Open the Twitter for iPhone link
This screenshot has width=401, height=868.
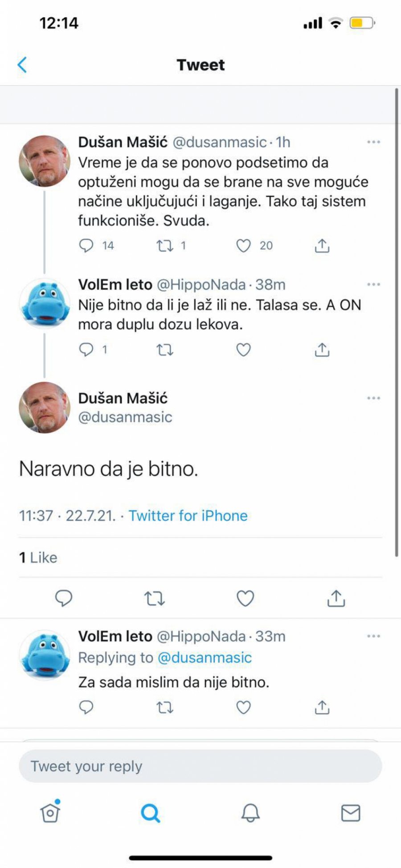tap(188, 516)
